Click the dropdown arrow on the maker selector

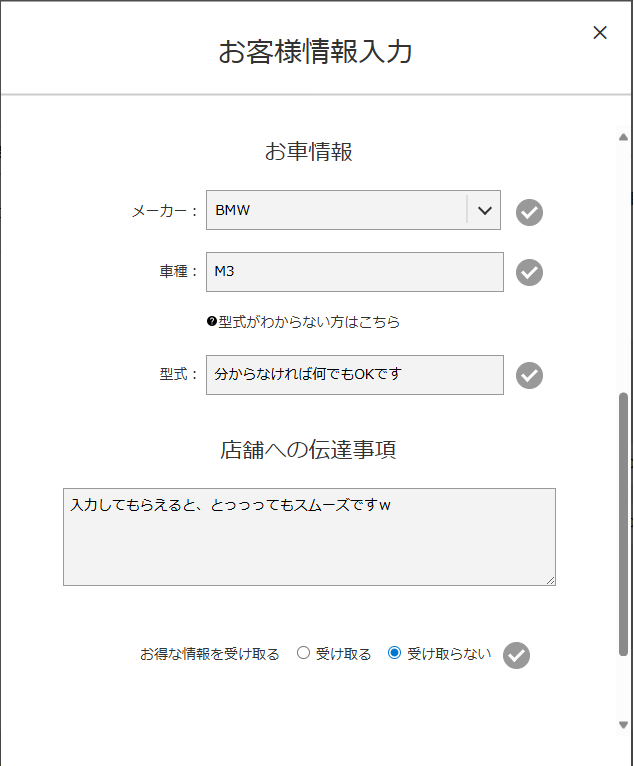point(484,211)
